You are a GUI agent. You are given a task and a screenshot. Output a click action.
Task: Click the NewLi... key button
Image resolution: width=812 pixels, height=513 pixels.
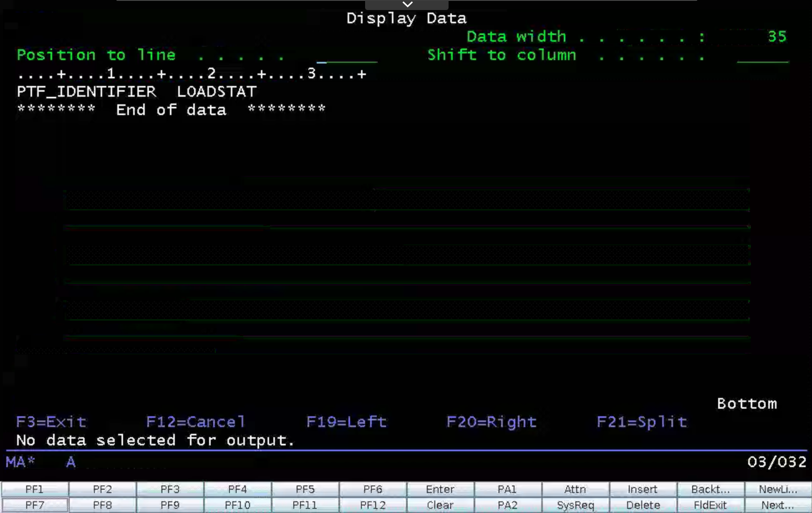pos(778,489)
